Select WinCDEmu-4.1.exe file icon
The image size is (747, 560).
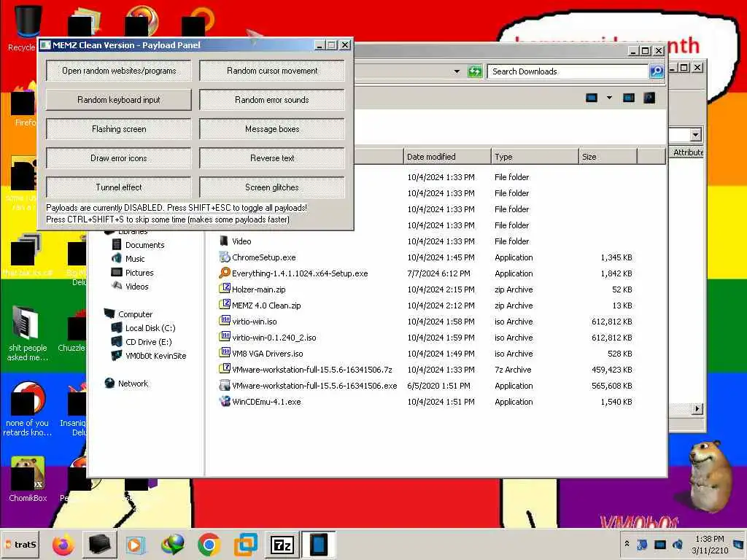225,401
